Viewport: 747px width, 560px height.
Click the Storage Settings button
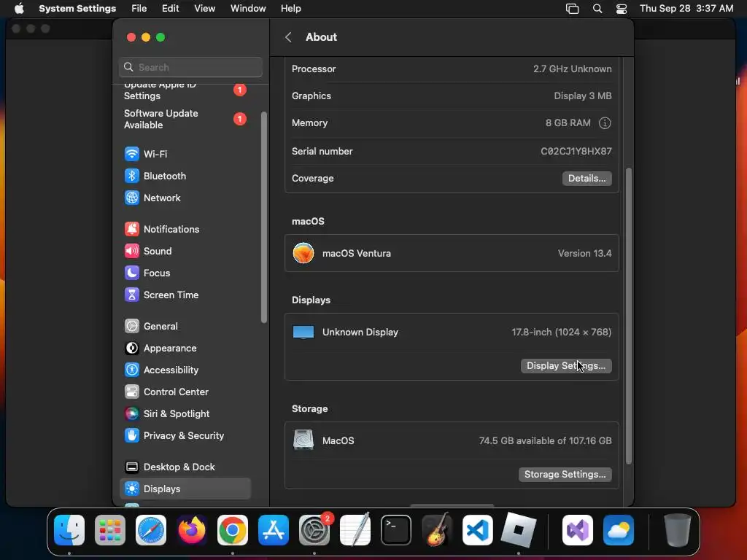565,474
